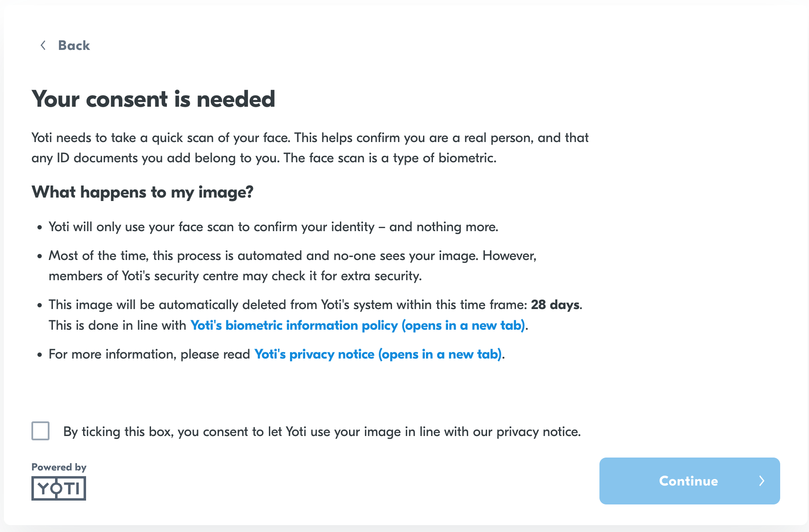Open Yoti's privacy notice link
Image resolution: width=809 pixels, height=532 pixels.
tap(378, 354)
